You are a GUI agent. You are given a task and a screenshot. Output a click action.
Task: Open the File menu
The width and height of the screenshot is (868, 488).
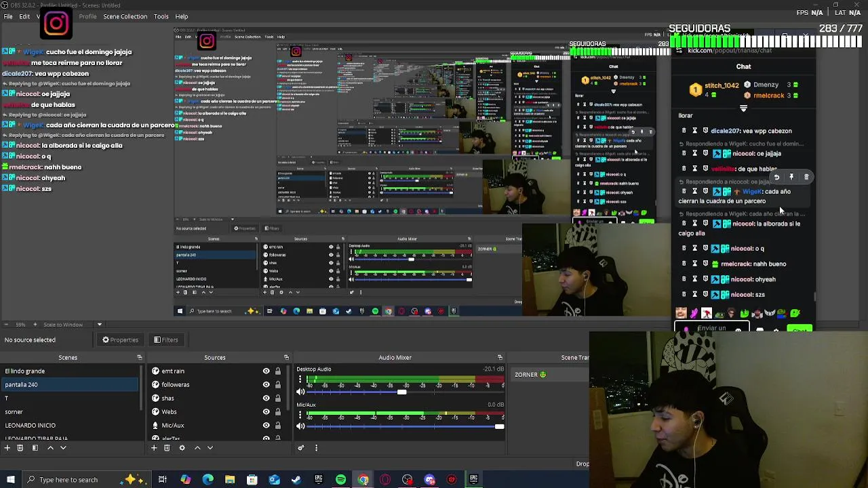(x=7, y=16)
